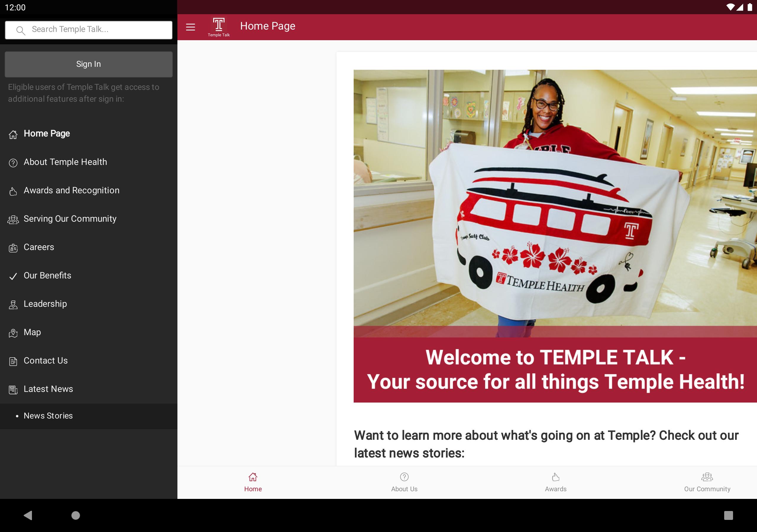
Task: Tap the Our Community group icon
Action: point(707,477)
